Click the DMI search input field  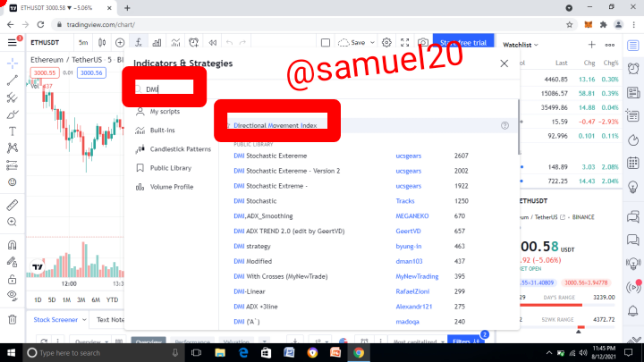pos(164,89)
